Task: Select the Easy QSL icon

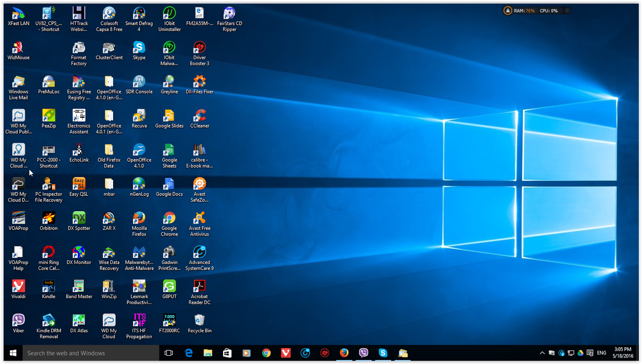Action: pos(79,187)
